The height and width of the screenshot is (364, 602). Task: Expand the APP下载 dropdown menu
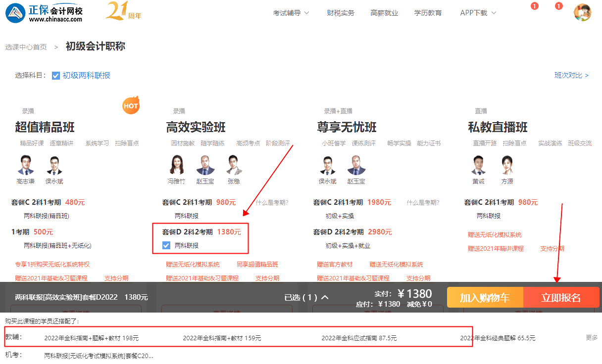[478, 13]
